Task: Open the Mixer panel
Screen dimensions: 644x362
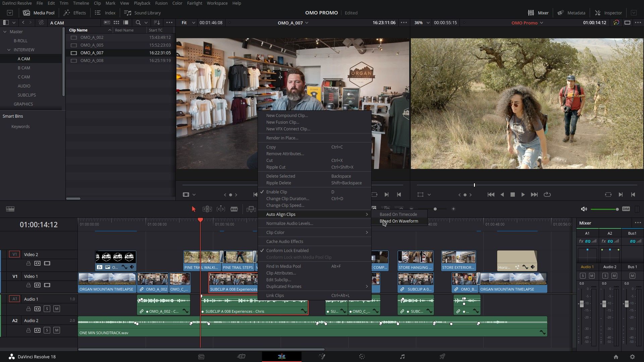Action: (x=538, y=13)
